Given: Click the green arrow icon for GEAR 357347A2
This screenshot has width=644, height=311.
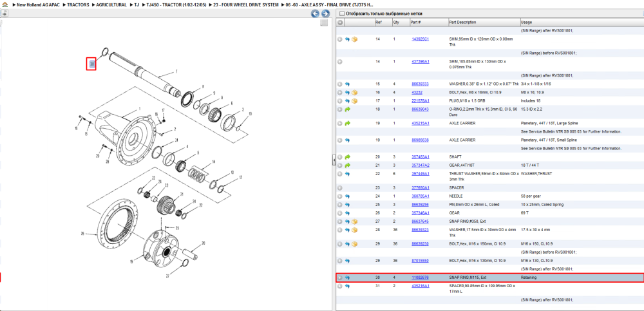Looking at the screenshot, I should point(348,165).
